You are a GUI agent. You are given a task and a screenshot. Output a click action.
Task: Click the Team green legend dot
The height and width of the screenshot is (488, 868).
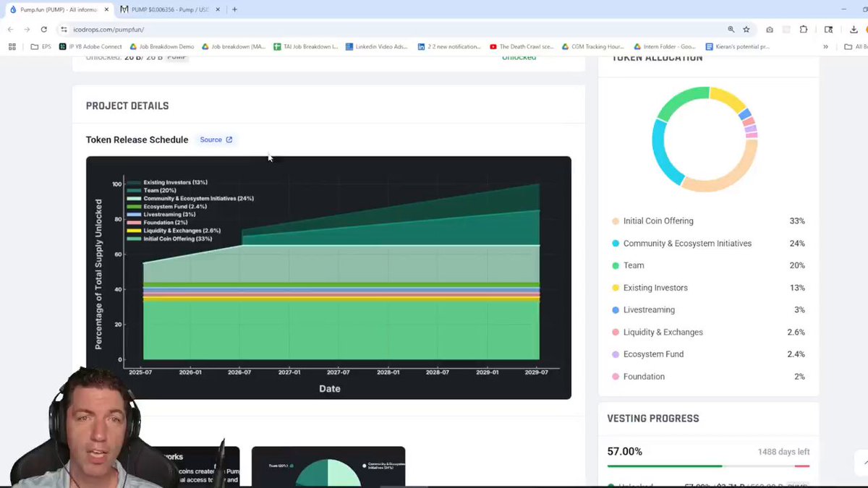[x=616, y=265]
